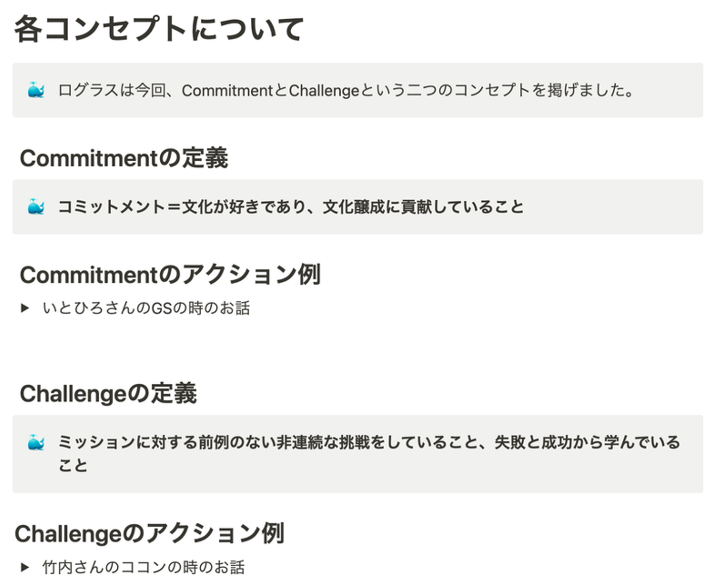Select the Challengeのアクション例 heading

click(x=149, y=533)
